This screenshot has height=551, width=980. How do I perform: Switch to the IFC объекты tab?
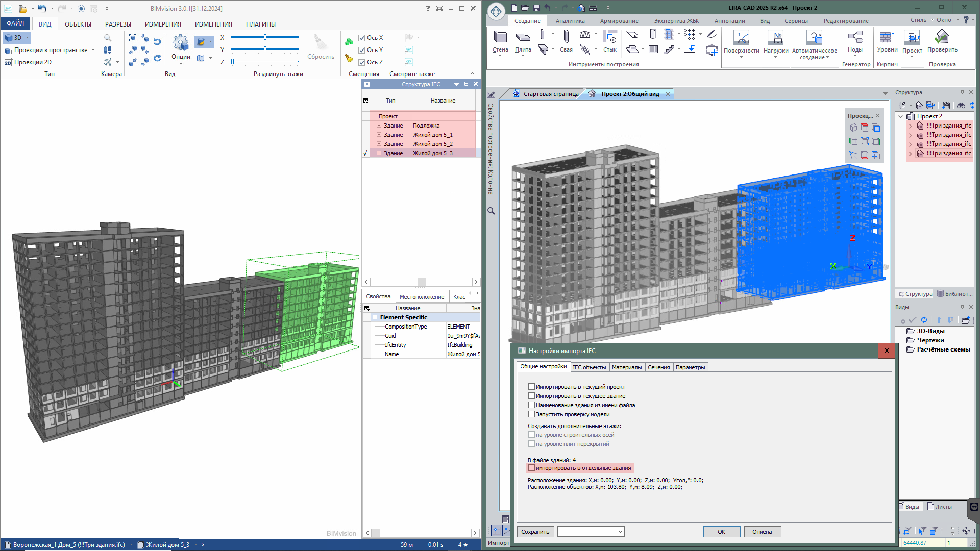click(x=589, y=367)
